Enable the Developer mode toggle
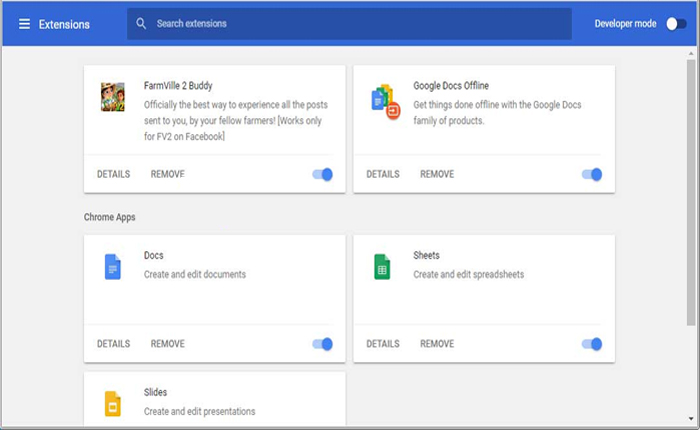The height and width of the screenshot is (430, 700). coord(676,24)
